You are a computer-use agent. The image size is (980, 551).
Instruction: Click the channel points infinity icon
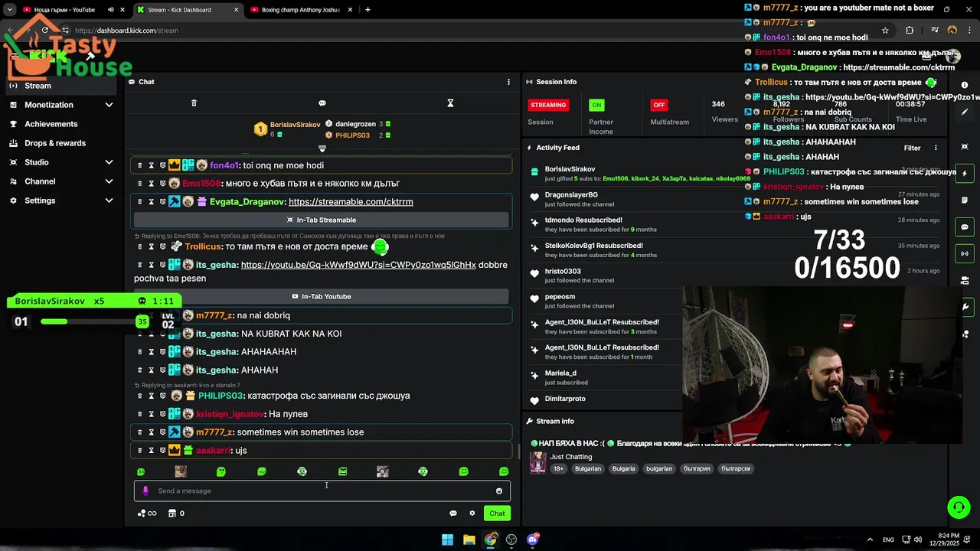pos(147,514)
